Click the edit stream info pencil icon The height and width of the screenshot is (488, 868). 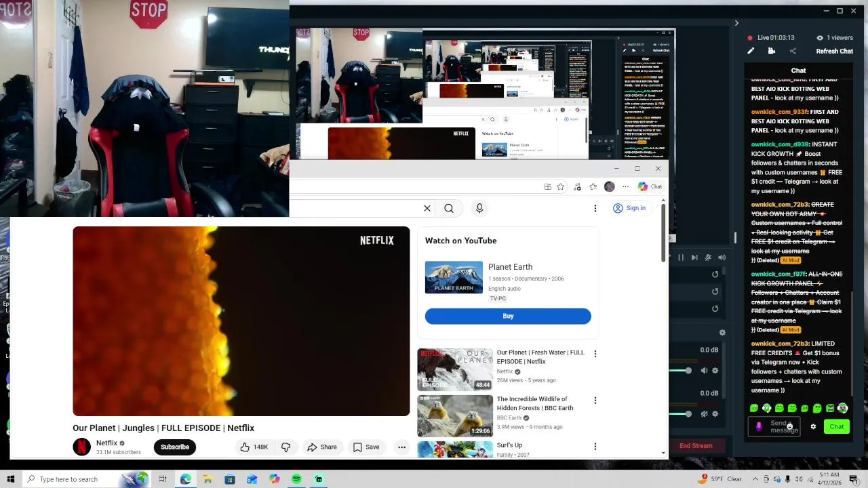pos(751,51)
